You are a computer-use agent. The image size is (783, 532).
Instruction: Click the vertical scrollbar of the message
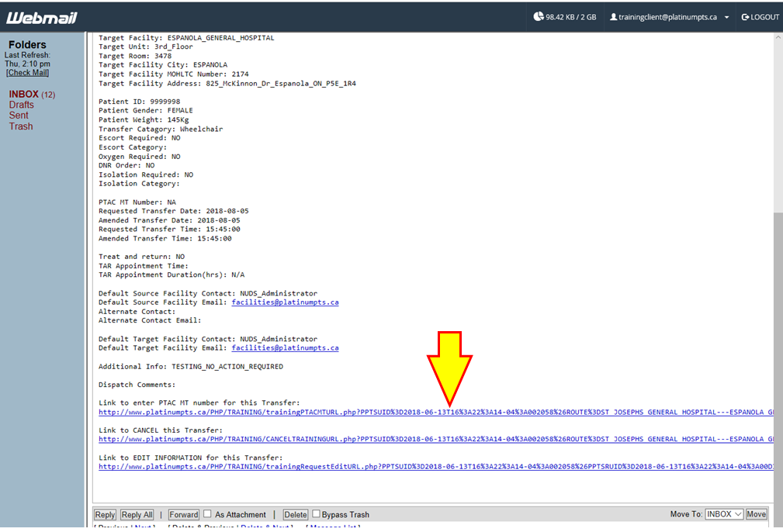[x=778, y=310]
